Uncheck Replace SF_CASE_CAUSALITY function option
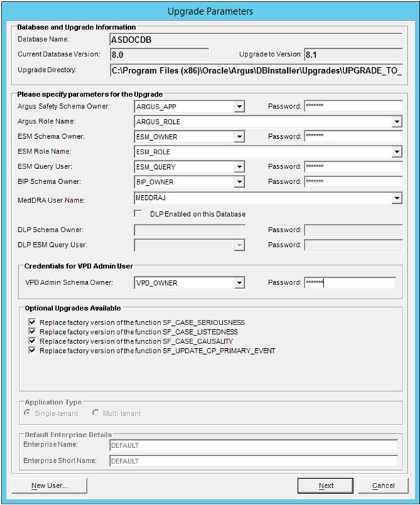This screenshot has width=420, height=505. point(32,341)
